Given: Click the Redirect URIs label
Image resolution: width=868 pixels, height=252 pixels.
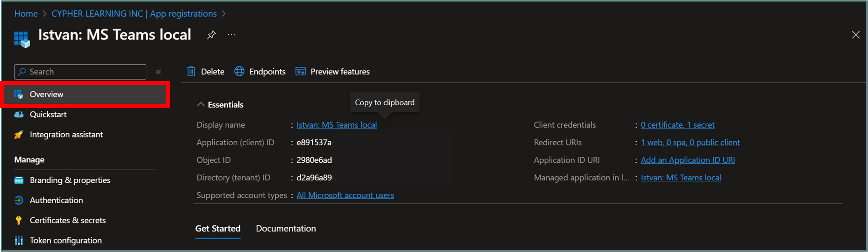Looking at the screenshot, I should coord(558,143).
